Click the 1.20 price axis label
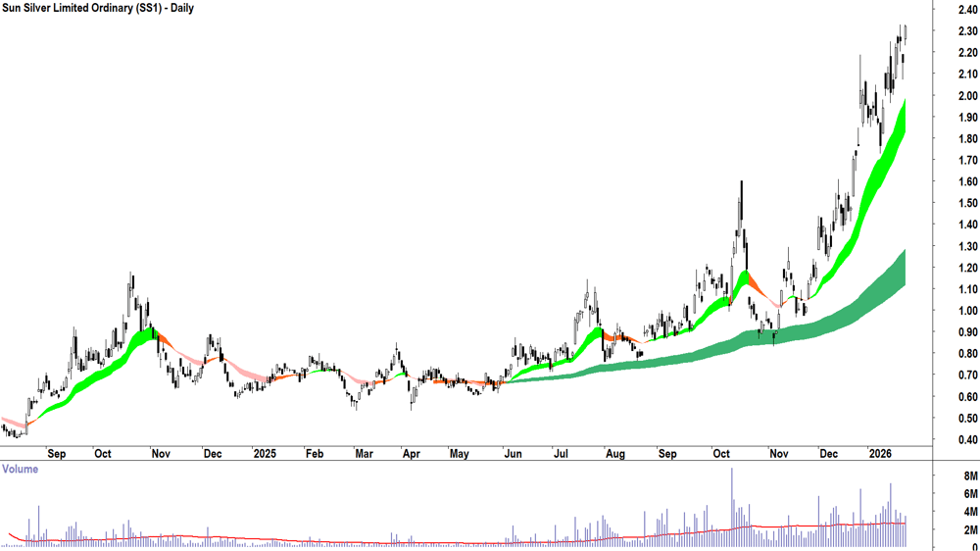 point(967,269)
